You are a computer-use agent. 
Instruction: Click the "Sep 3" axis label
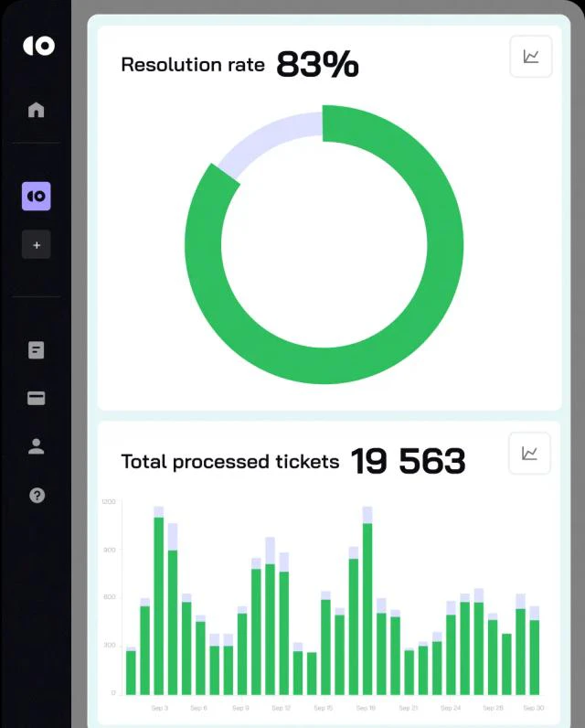pyautogui.click(x=160, y=708)
